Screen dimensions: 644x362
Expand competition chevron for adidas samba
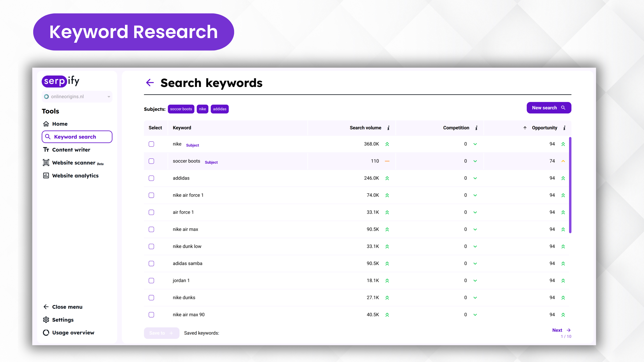475,264
